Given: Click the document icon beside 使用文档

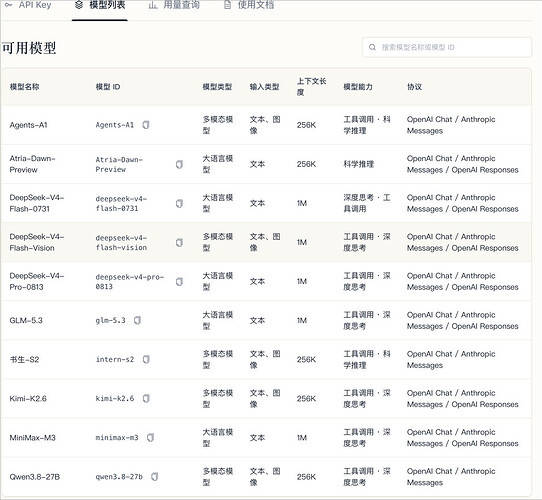Looking at the screenshot, I should (x=227, y=5).
